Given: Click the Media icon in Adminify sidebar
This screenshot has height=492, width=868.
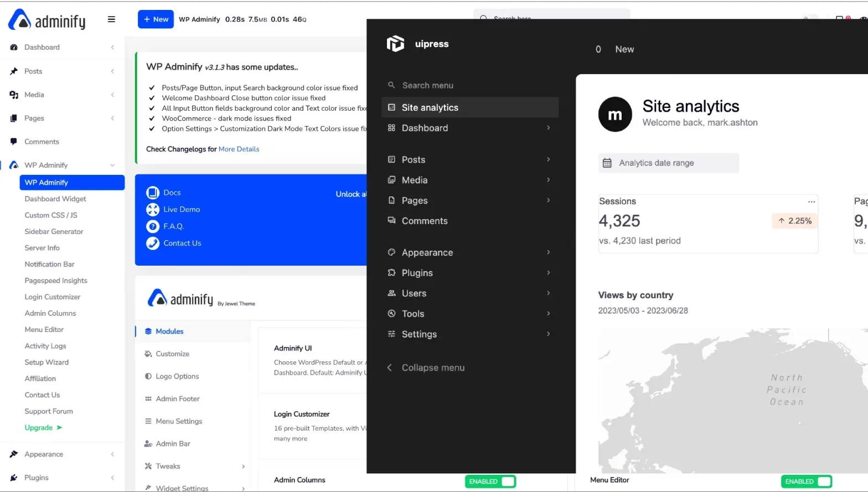Looking at the screenshot, I should (x=14, y=95).
